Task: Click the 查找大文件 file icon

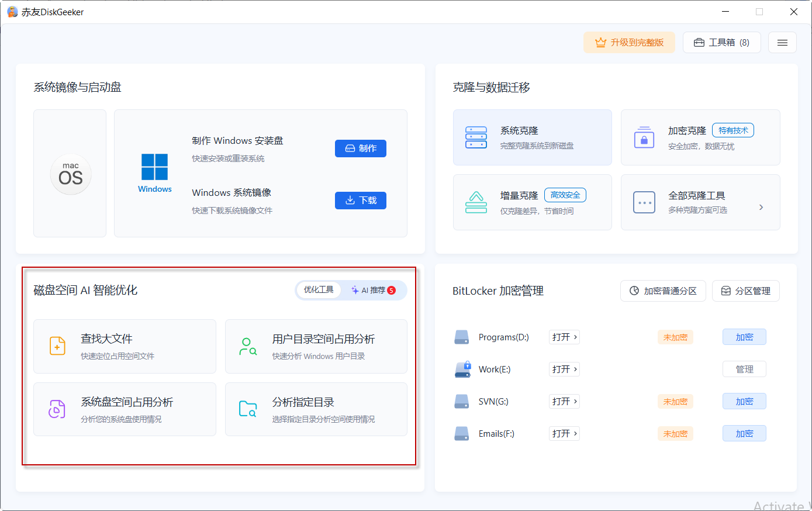Action: click(57, 346)
